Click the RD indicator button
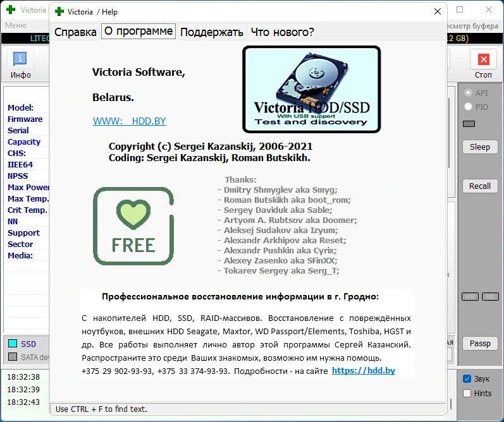Viewport: 504px width, 422px height. 490,296
